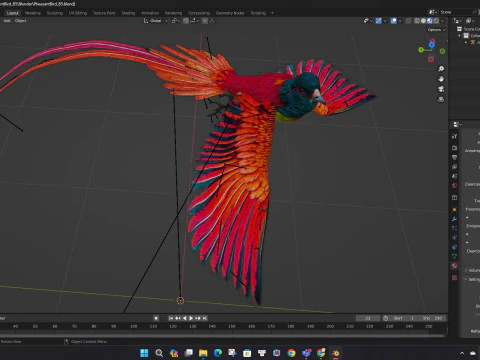Switch to Geometry Nodes workspace
480x360 pixels.
(230, 13)
